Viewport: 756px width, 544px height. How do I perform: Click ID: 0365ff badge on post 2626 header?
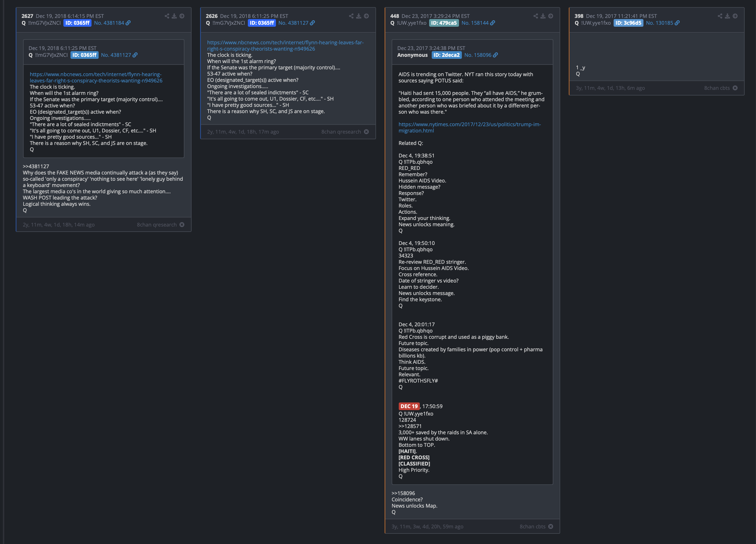[262, 23]
